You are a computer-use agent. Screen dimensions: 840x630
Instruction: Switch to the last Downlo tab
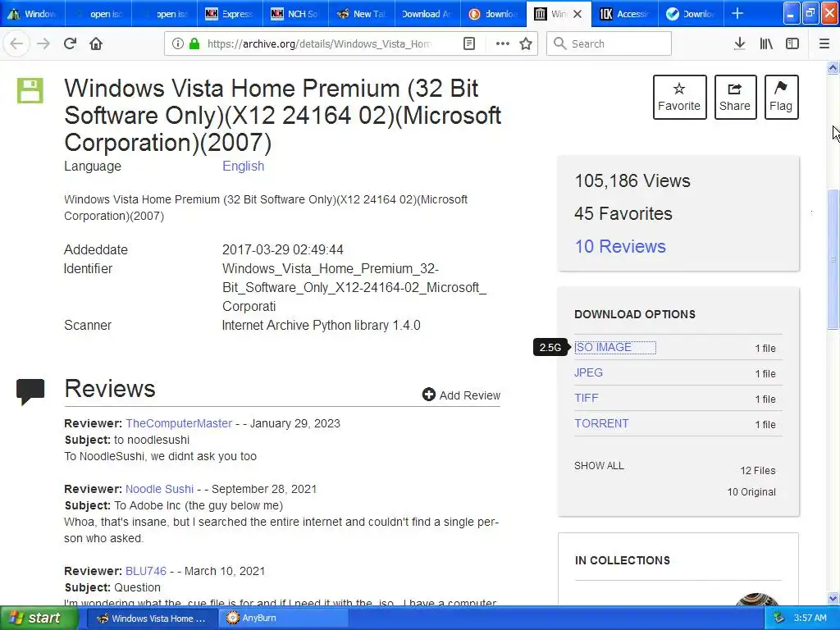click(x=691, y=14)
